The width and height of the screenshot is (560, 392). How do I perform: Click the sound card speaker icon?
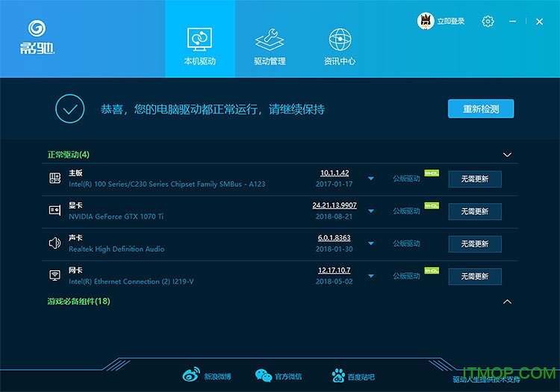[x=55, y=243]
